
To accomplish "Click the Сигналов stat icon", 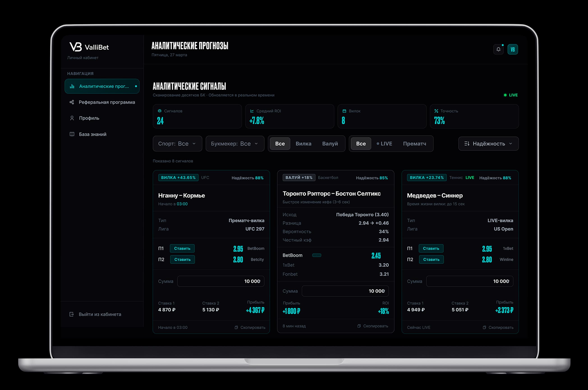I will click(160, 111).
